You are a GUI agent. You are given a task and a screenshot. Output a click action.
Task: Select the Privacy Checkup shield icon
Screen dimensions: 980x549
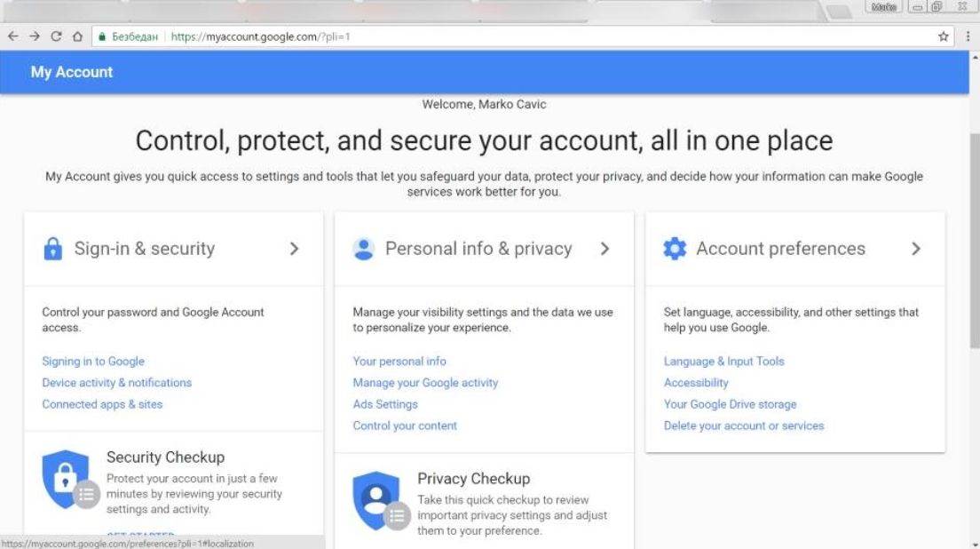click(377, 500)
